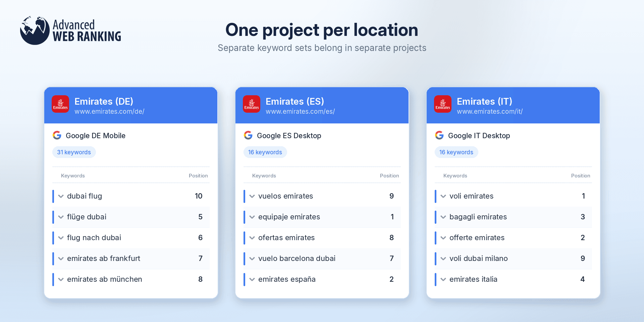
Task: Expand the 'offerte emirates' chevron
Action: (x=443, y=238)
